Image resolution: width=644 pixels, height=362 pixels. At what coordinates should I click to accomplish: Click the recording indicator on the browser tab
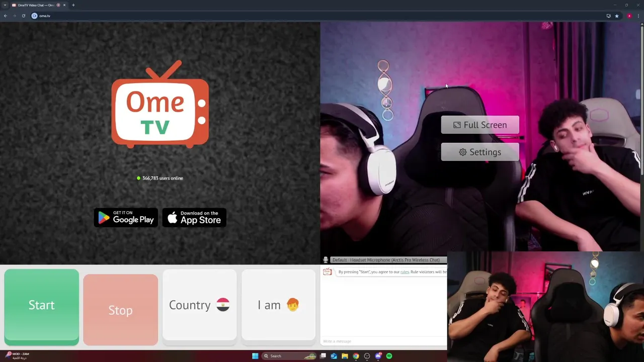click(58, 5)
